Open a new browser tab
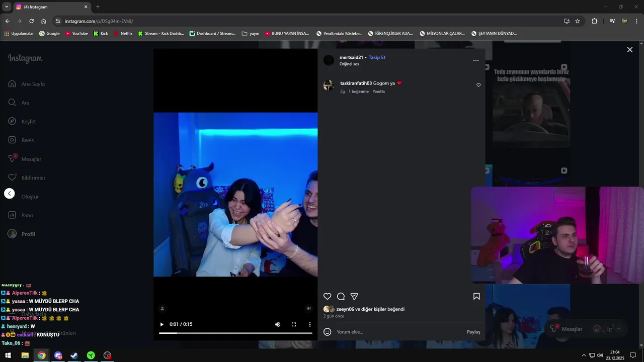The image size is (644, 362). pos(98,7)
